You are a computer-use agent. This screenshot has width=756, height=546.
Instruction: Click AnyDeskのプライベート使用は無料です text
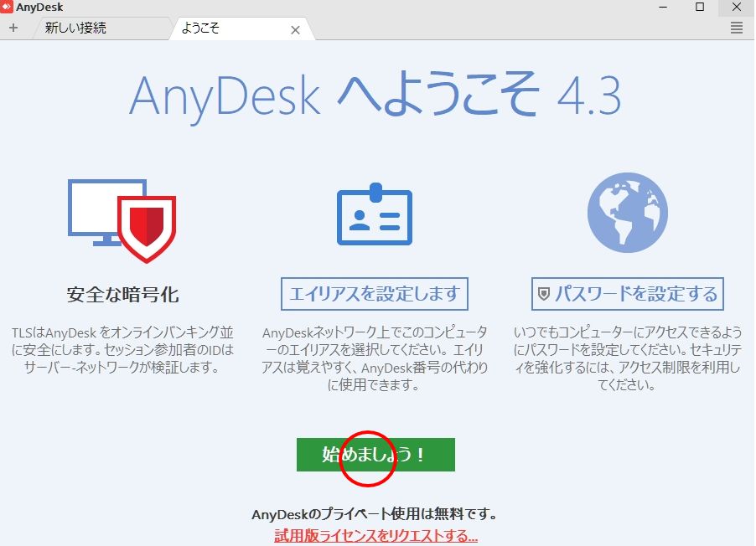[x=375, y=514]
